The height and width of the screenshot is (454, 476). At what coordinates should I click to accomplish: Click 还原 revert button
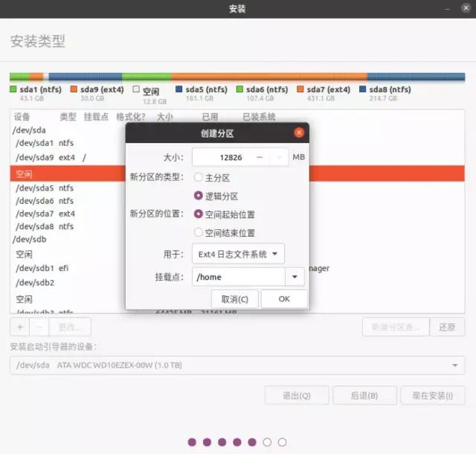click(447, 327)
